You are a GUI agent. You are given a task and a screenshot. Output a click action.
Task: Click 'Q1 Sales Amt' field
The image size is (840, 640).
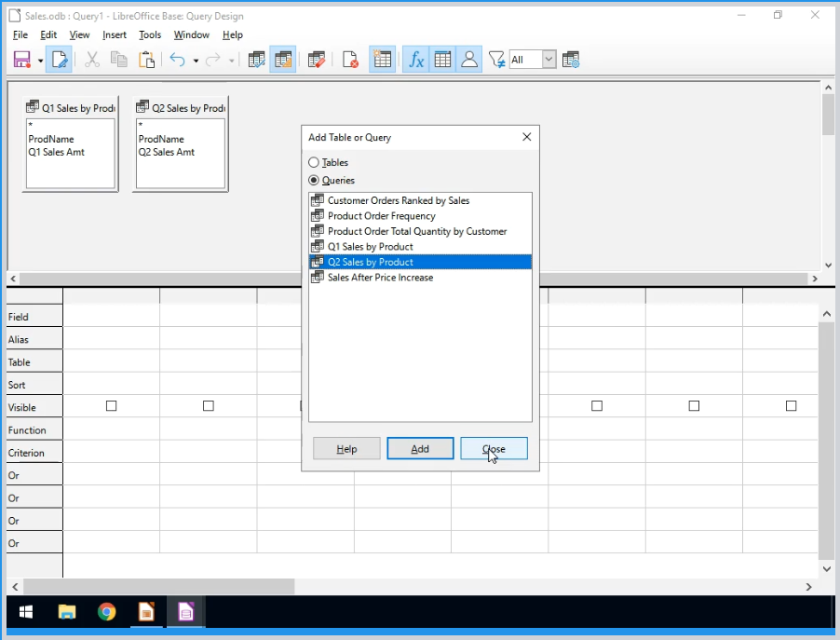[56, 152]
